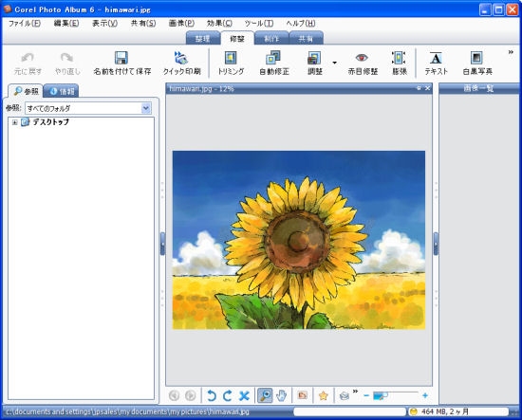The image size is (522, 420).
Task: Toggle the zoom magnifier tool
Action: 265,395
